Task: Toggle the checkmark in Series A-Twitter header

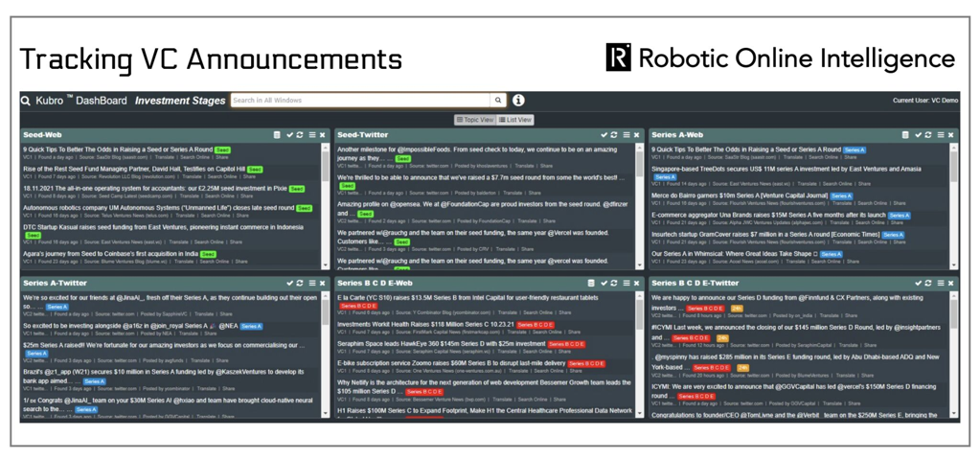Action: point(289,284)
